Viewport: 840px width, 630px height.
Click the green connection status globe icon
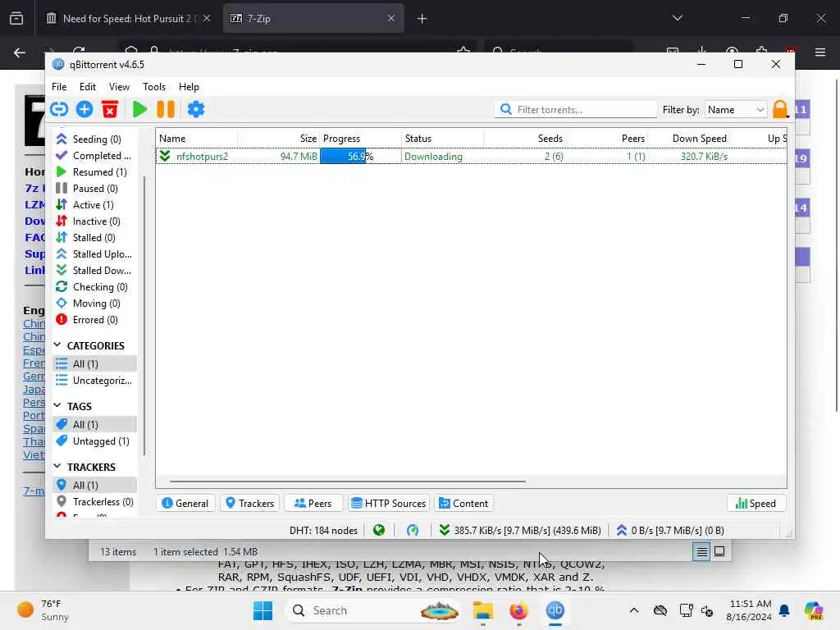(x=379, y=531)
